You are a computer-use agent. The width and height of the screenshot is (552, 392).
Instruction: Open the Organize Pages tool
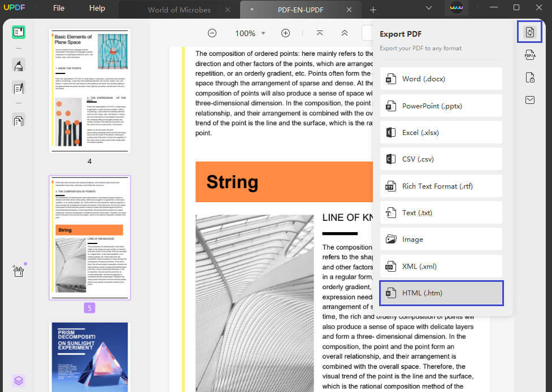19,120
